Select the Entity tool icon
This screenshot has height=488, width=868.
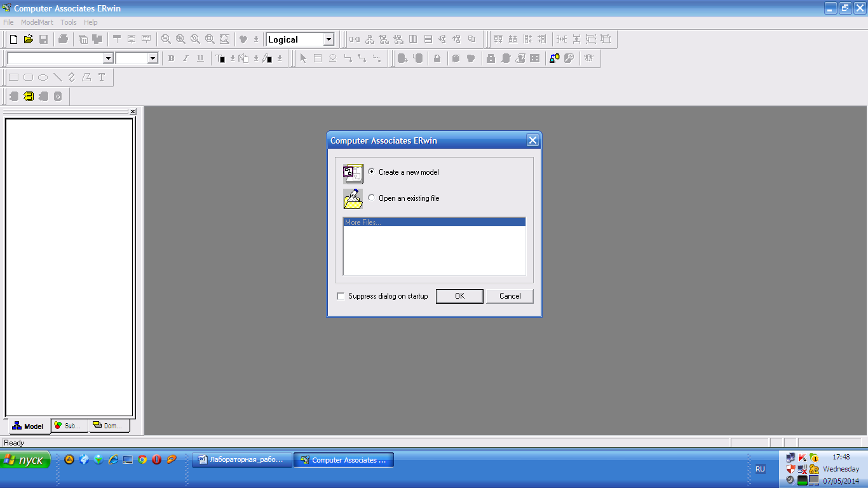point(318,58)
